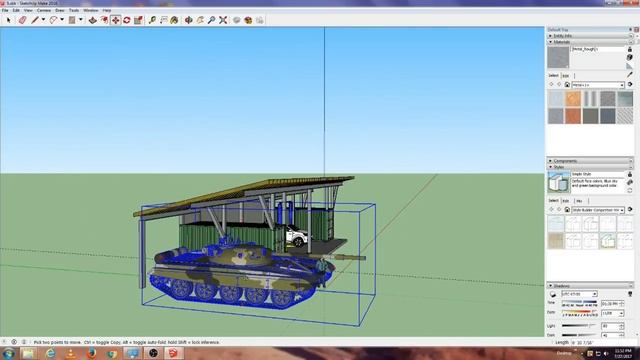Adjust the shadow Time slider
Image resolution: width=640 pixels, height=360 pixels.
point(579,303)
